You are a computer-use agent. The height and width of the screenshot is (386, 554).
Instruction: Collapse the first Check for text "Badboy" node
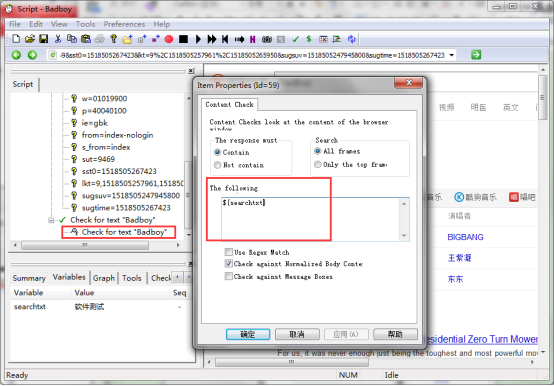(x=51, y=220)
